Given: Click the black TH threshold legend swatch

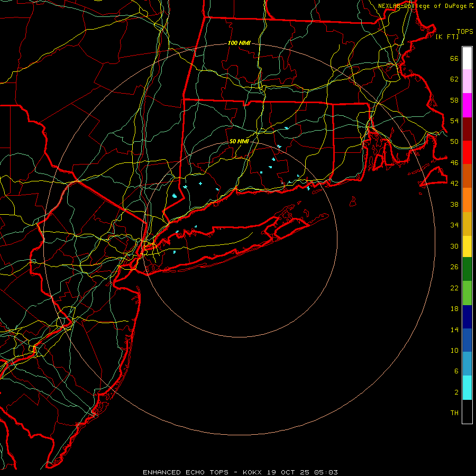Looking at the screenshot, I should click(467, 411).
